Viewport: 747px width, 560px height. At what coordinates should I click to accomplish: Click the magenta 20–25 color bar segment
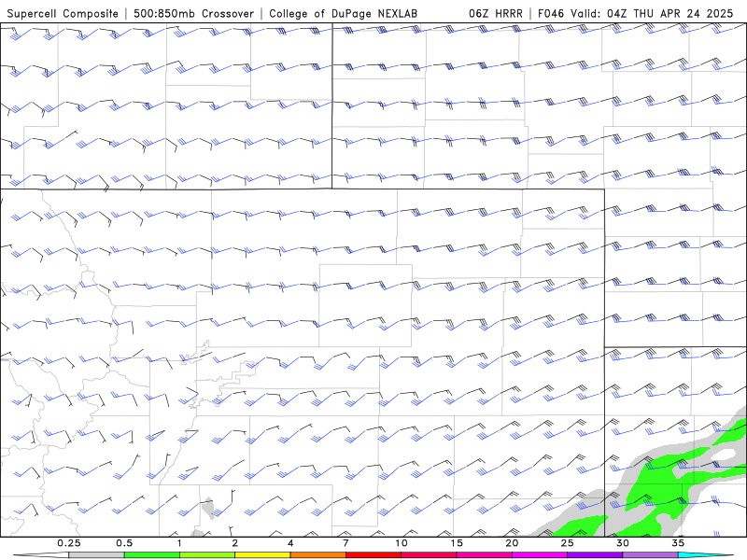click(540, 555)
